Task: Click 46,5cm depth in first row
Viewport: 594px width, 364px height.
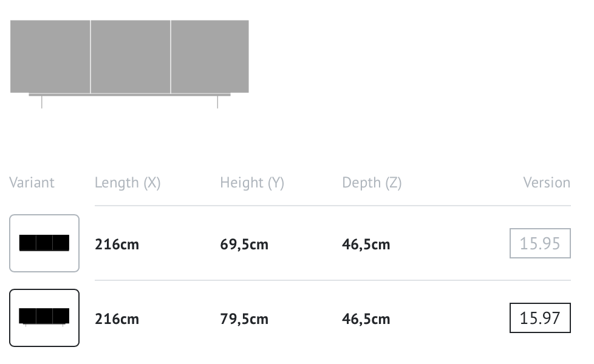Action: (366, 244)
